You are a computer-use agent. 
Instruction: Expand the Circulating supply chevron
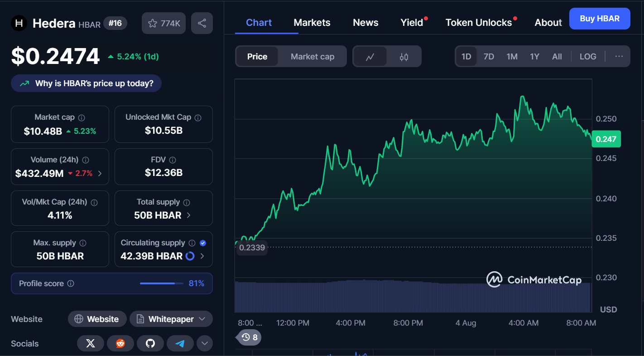pos(202,256)
